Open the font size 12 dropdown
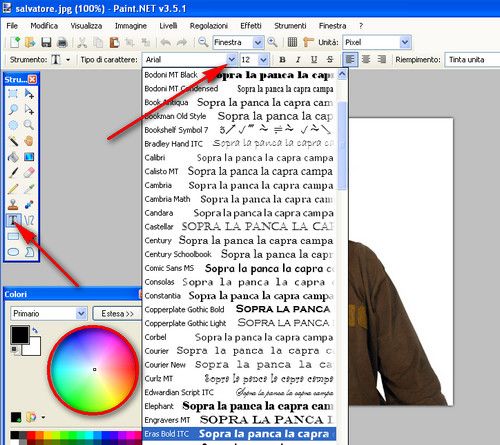The image size is (500, 445). tap(263, 60)
